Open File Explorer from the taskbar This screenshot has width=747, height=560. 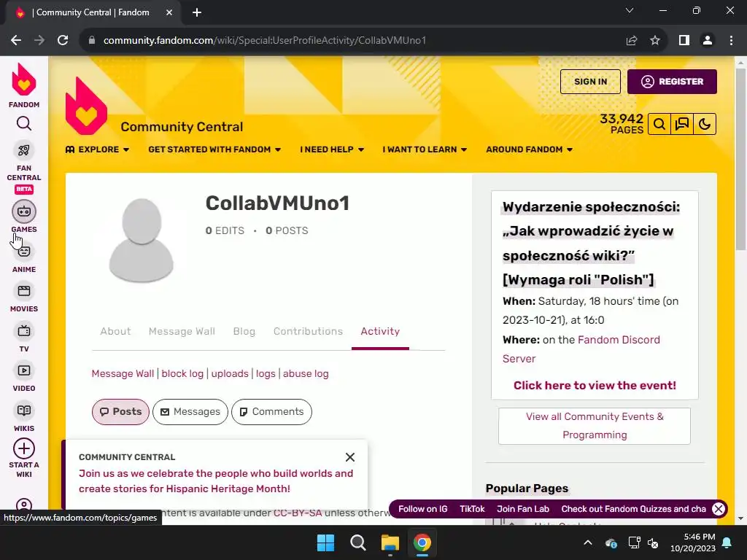pos(390,542)
